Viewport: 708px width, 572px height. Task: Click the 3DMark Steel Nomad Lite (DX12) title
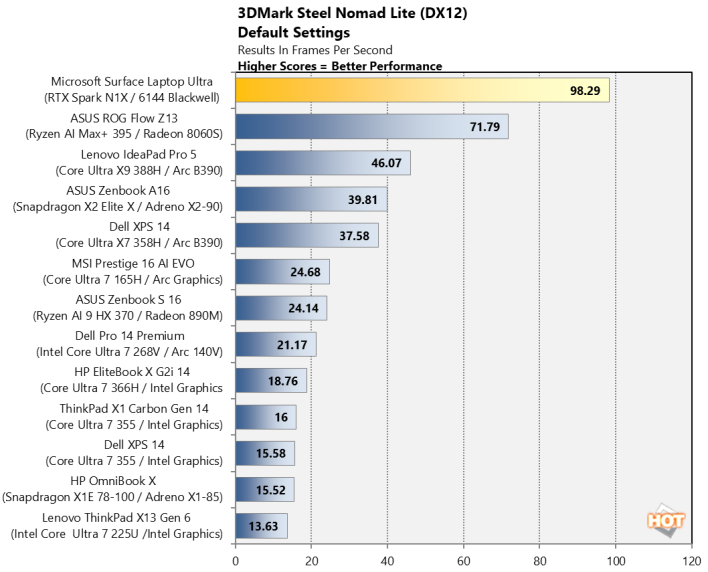[352, 13]
